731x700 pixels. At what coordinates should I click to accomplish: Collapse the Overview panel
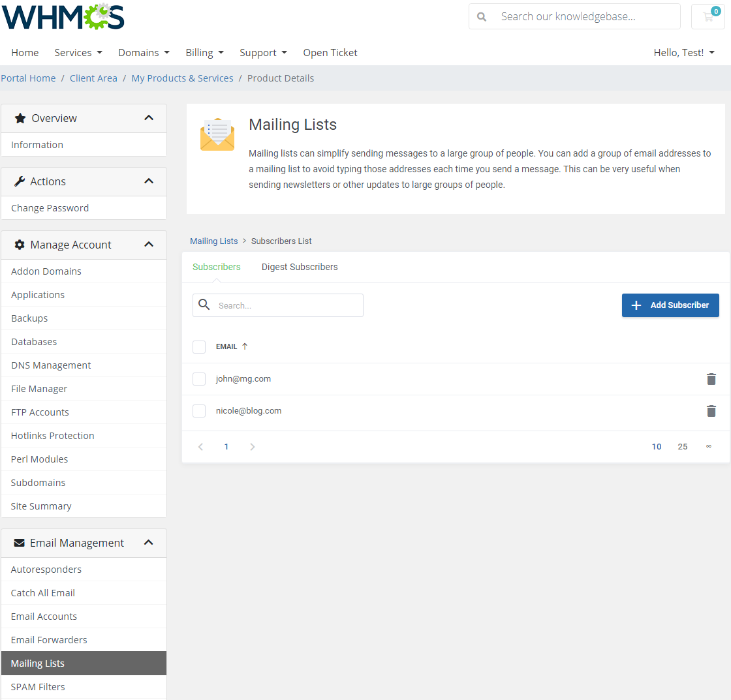click(149, 118)
